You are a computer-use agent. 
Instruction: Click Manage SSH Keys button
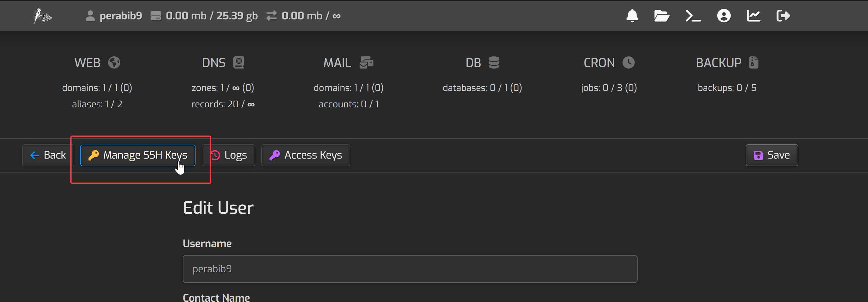(x=138, y=155)
